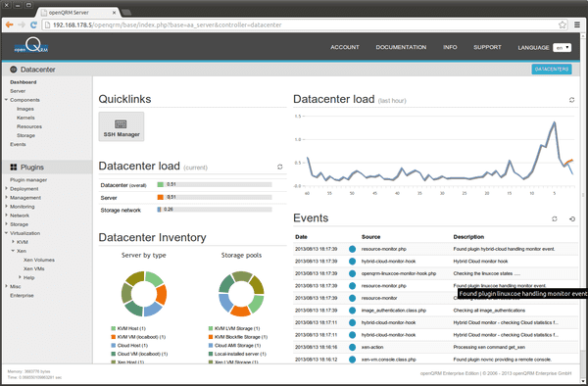
Task: Expand the KVM node
Action: pyautogui.click(x=13, y=242)
